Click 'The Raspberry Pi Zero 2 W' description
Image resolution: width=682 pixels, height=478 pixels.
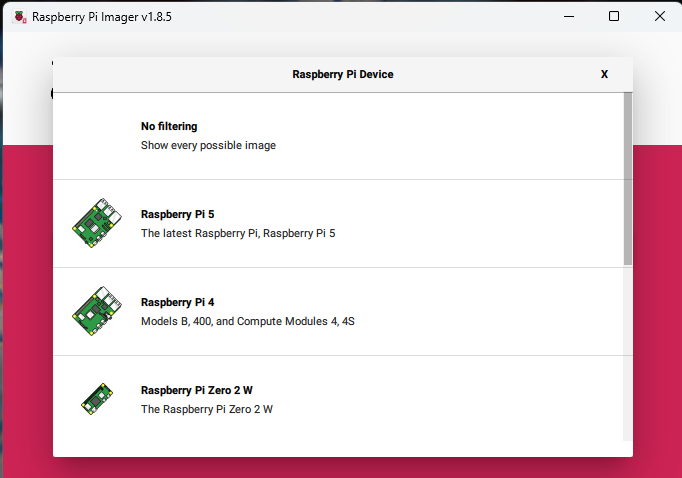pos(207,409)
